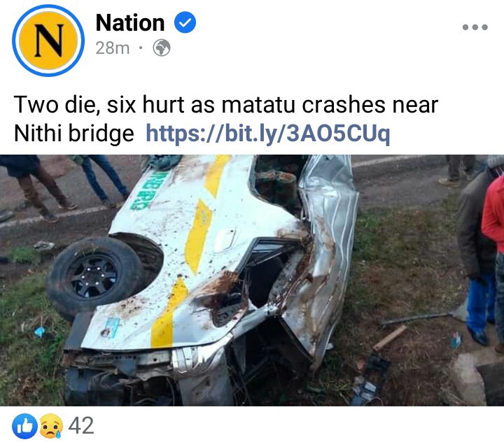
Task: Click the blue verified badge next to Nation
Action: [x=185, y=22]
